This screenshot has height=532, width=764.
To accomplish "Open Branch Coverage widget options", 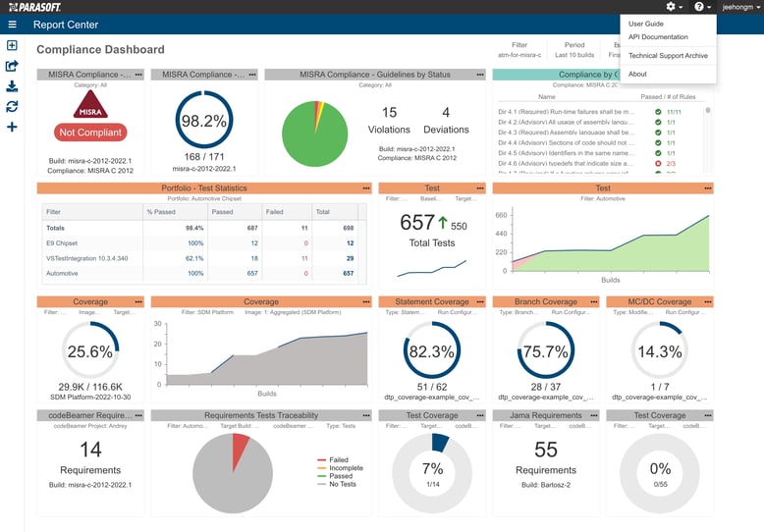I will pos(594,302).
